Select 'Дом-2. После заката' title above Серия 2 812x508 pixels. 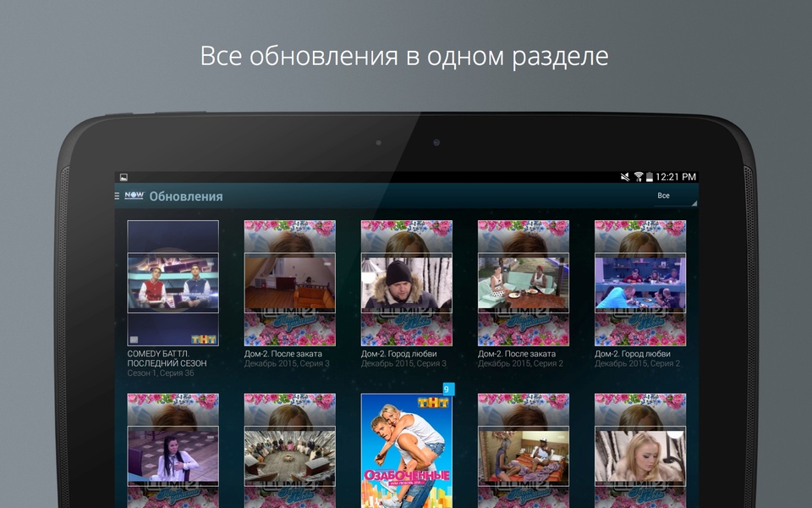click(517, 354)
